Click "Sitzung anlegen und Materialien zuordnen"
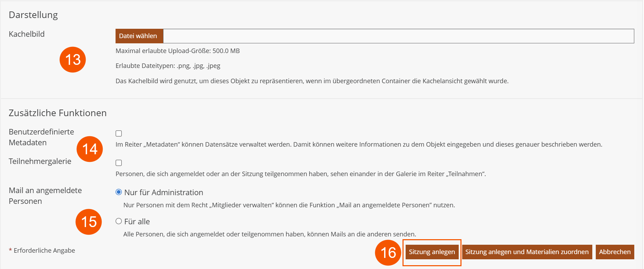 click(527, 252)
